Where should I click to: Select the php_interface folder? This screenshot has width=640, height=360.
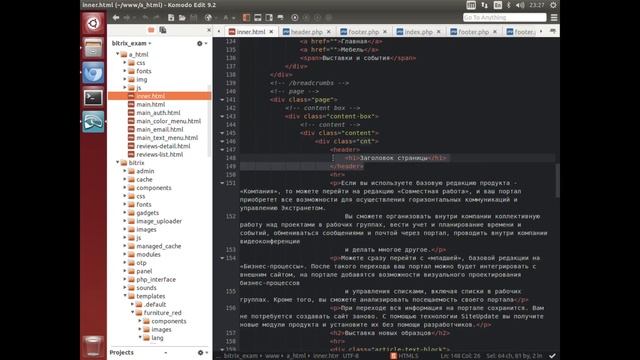[x=156, y=280]
